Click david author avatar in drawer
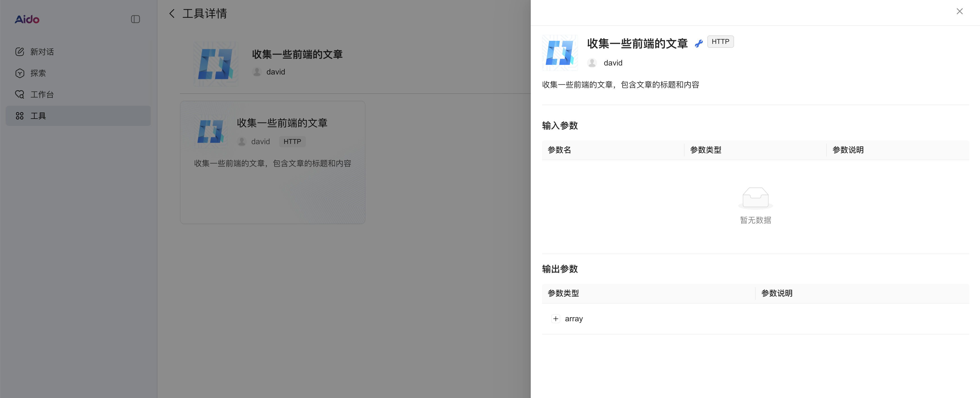 coord(592,63)
